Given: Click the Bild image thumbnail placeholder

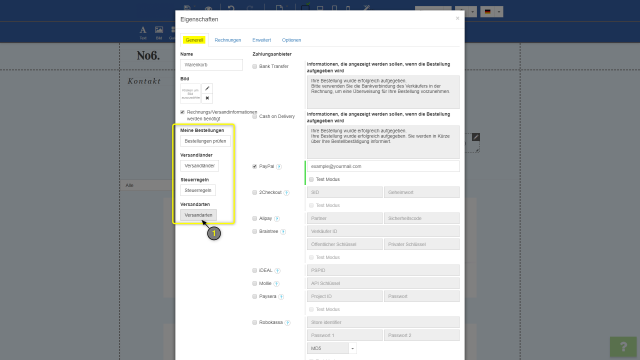Looking at the screenshot, I should point(191,93).
